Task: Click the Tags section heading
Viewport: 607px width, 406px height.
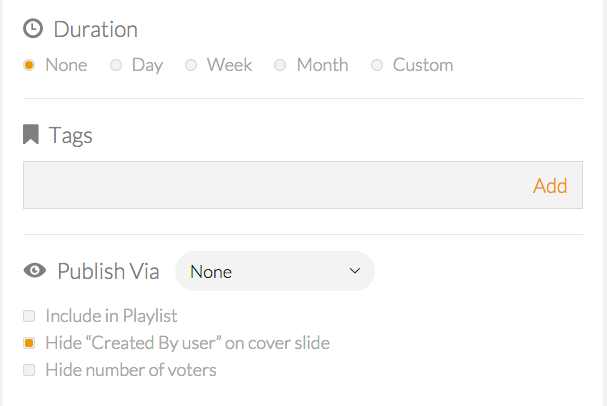Action: click(70, 135)
